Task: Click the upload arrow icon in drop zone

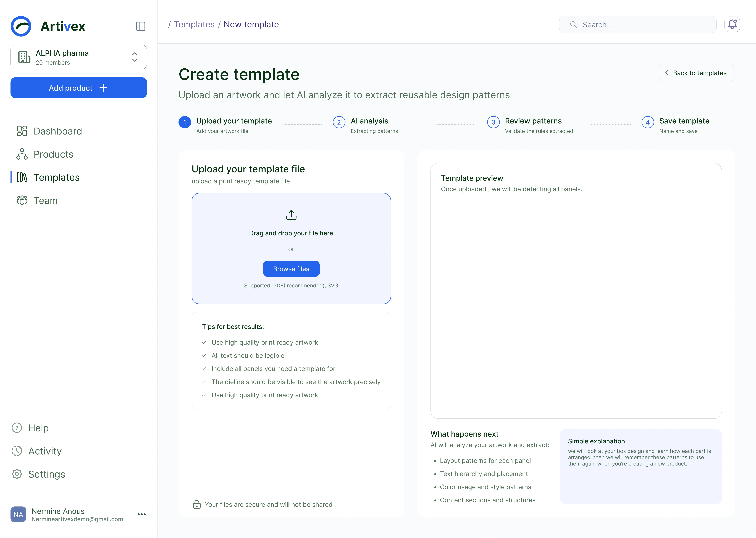Action: (x=291, y=215)
